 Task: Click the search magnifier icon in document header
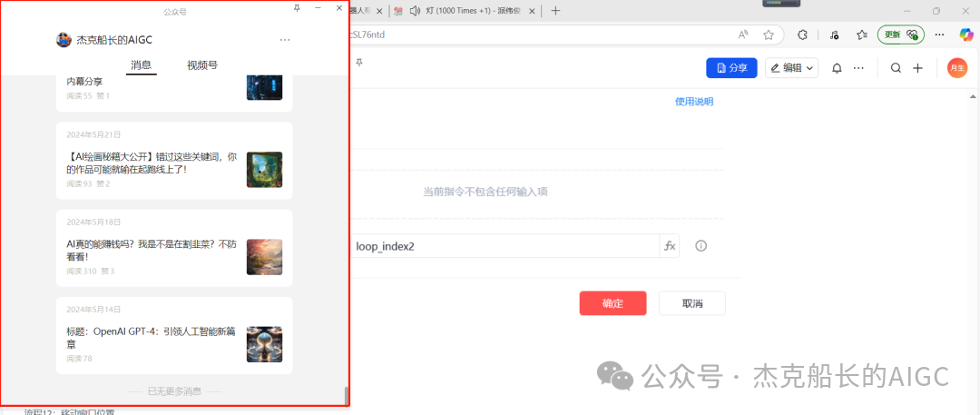click(x=896, y=68)
